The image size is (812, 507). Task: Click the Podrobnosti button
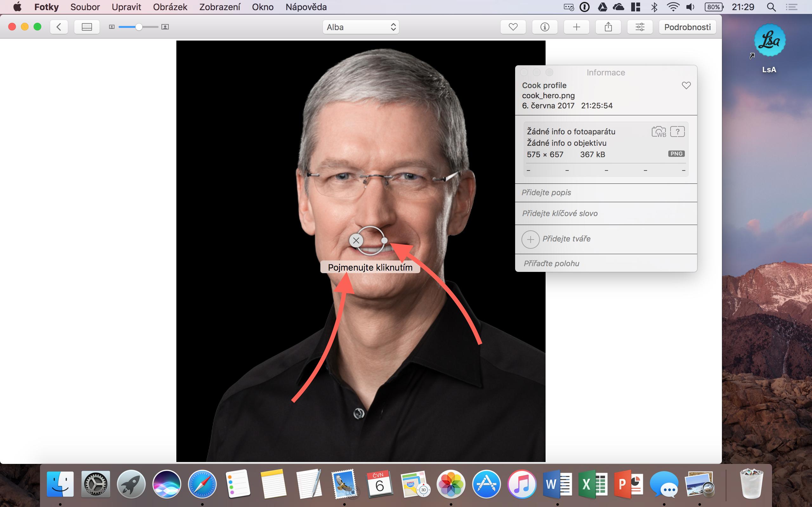pyautogui.click(x=687, y=27)
